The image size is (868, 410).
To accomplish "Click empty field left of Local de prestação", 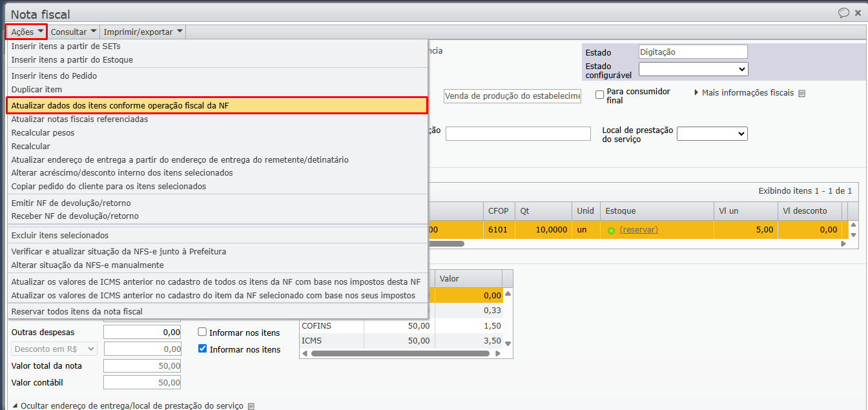I will click(518, 134).
